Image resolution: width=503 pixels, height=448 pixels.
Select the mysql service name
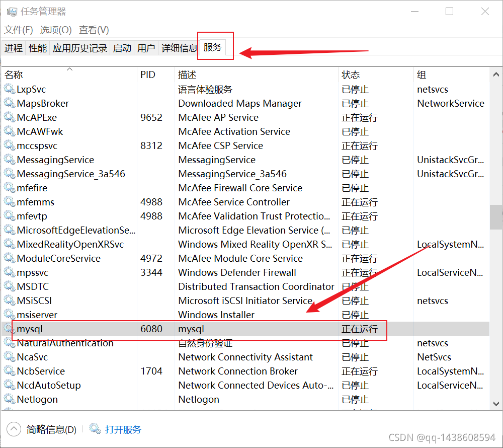(x=30, y=329)
